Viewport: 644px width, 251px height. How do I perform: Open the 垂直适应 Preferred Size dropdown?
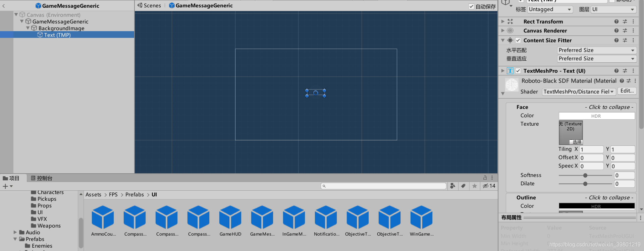(597, 59)
